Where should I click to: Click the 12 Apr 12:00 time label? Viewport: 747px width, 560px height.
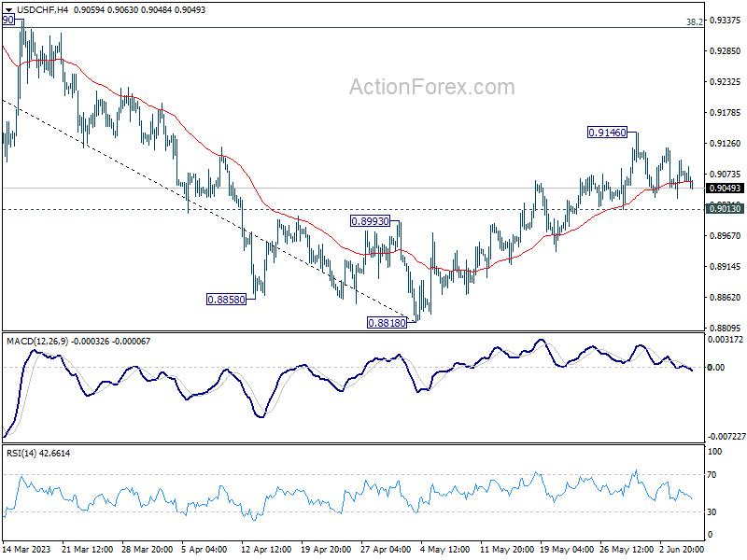(x=266, y=550)
